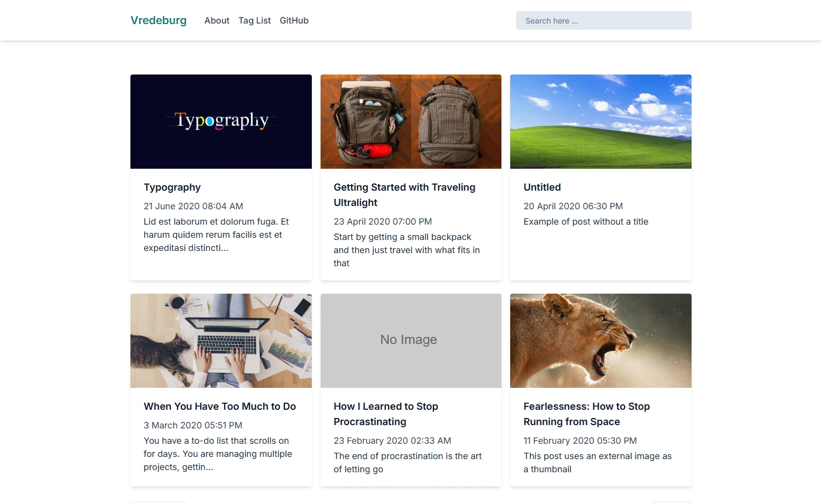The height and width of the screenshot is (504, 822).
Task: Open the laptop and cat thumbnail
Action: (x=221, y=341)
